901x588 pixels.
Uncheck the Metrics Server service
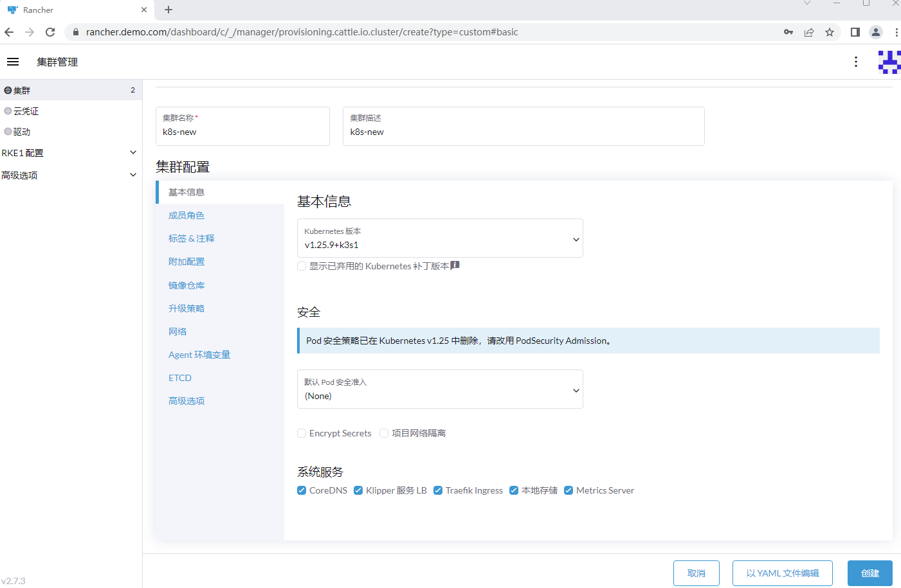569,490
